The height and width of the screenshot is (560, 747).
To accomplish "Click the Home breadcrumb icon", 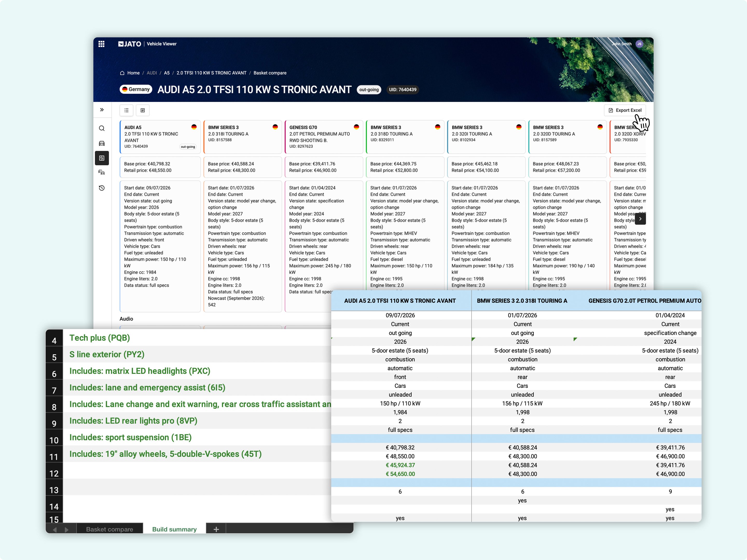I will (122, 73).
